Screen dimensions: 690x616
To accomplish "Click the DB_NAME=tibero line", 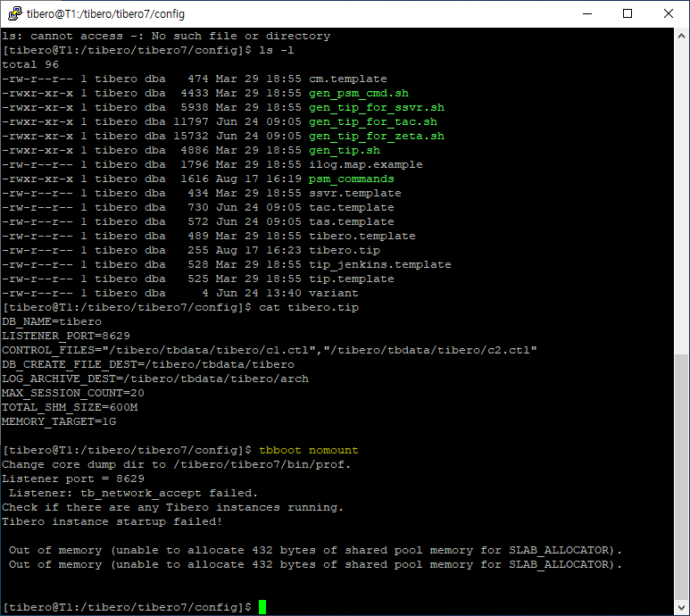I will click(52, 322).
